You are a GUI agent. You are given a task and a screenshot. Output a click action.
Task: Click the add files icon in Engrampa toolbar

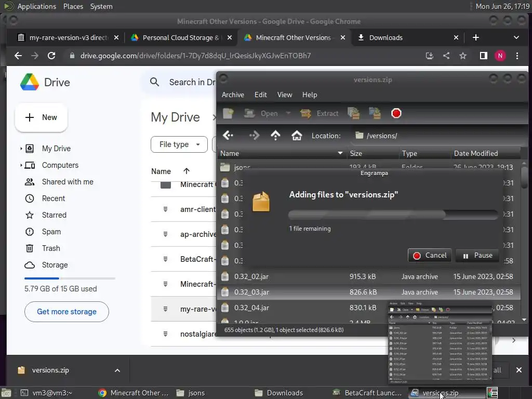(x=353, y=113)
